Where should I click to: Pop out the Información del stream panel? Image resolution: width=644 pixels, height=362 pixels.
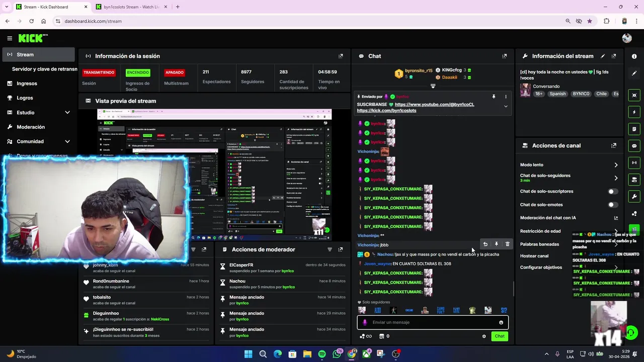(614, 56)
